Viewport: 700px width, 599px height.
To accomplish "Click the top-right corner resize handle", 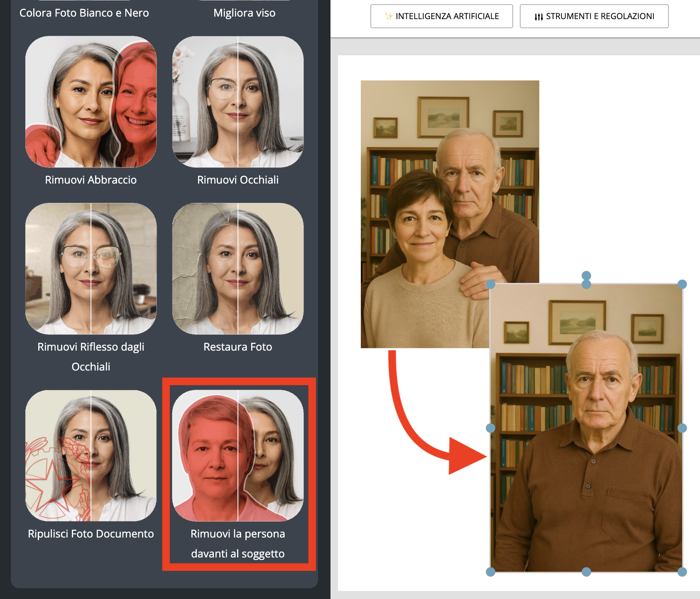I will click(x=682, y=284).
